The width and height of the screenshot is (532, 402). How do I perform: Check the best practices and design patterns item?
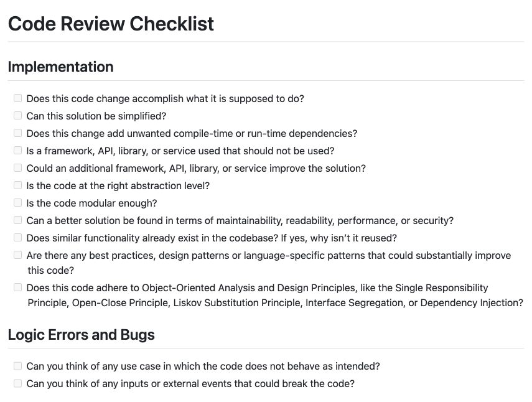(17, 255)
